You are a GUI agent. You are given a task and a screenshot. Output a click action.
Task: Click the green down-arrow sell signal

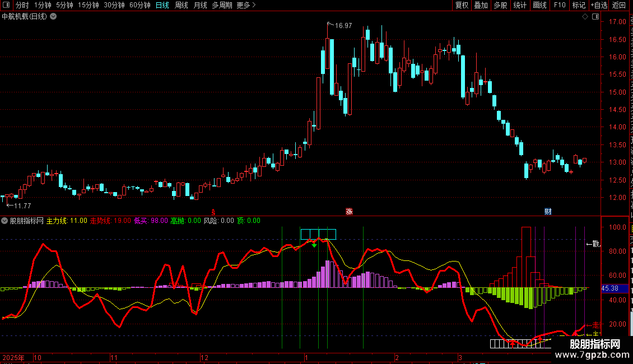coord(314,245)
